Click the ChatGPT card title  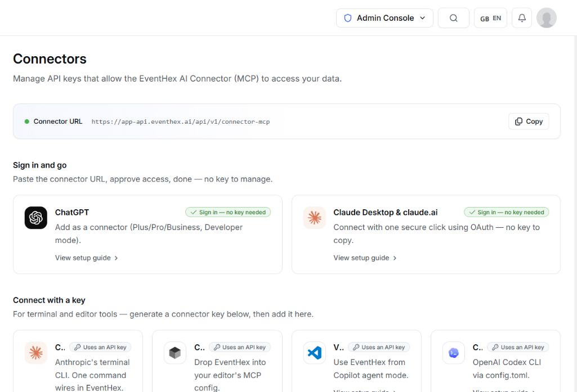point(72,212)
